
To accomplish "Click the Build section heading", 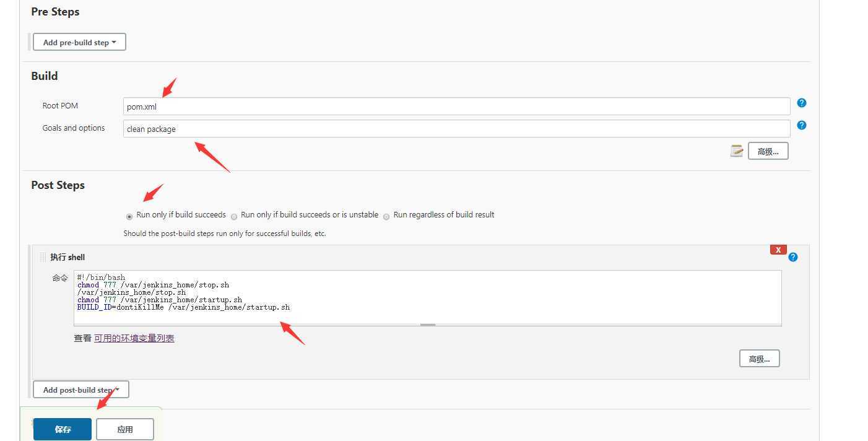I will (45, 76).
